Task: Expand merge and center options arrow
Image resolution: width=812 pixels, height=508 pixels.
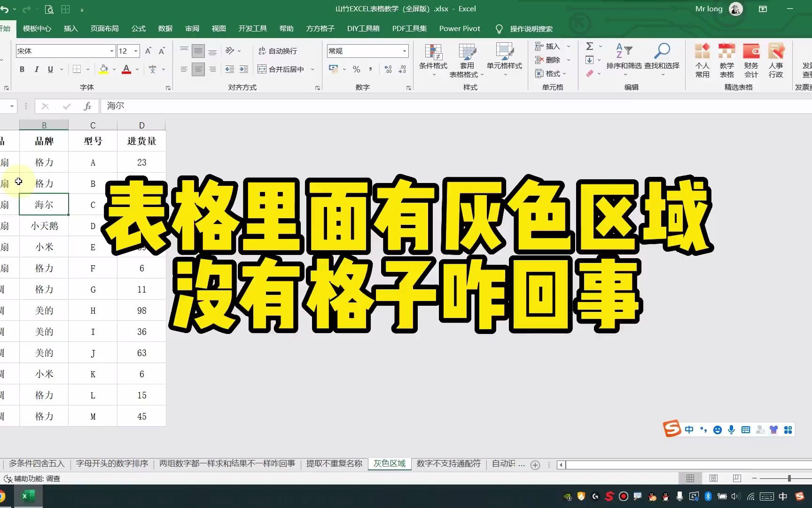Action: 312,69
